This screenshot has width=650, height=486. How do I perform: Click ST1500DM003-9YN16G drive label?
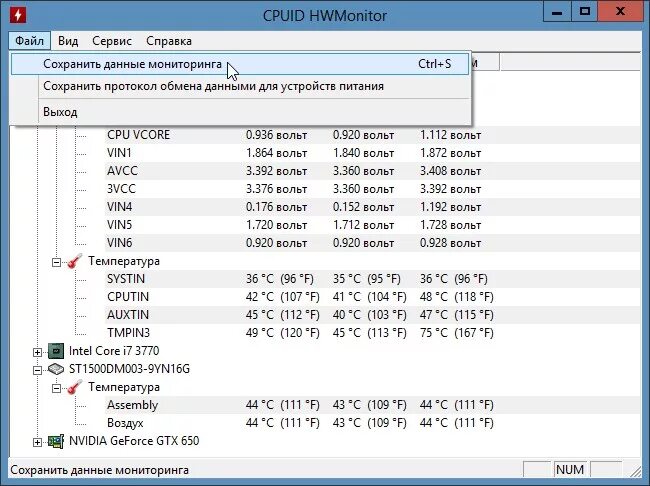(129, 369)
